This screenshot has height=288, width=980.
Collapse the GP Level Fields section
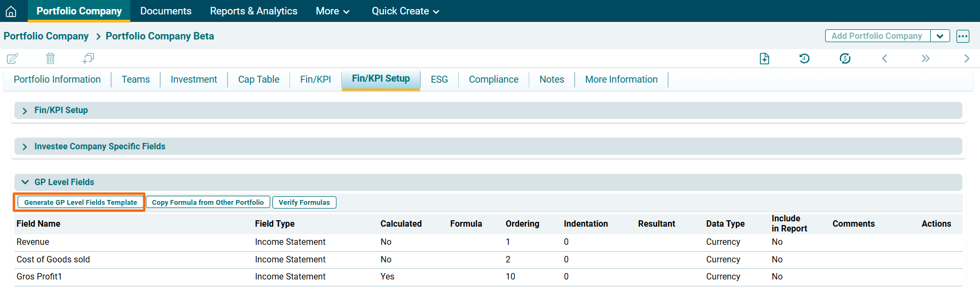point(25,182)
